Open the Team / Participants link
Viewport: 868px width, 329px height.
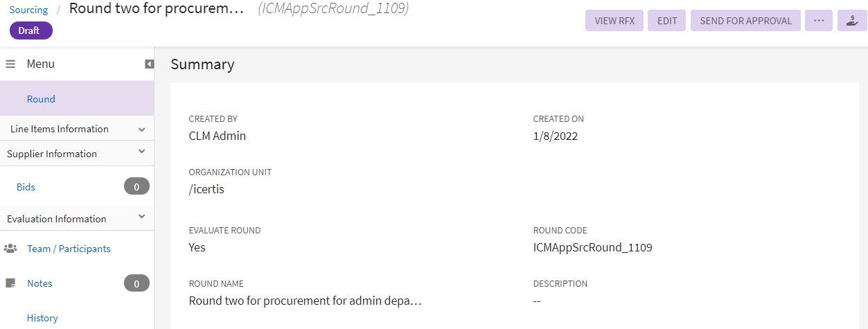tap(69, 249)
